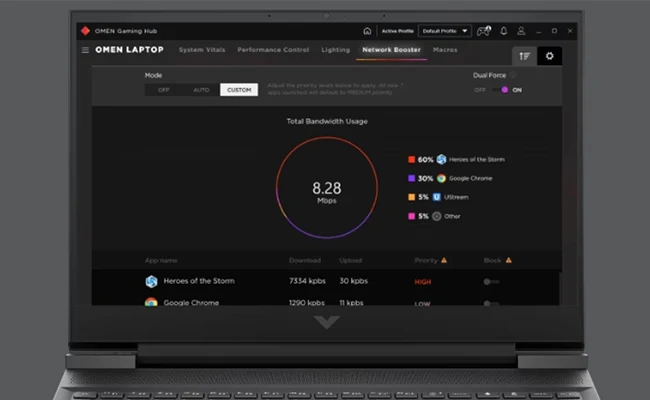Open the game controller icon
This screenshot has height=400, width=650.
click(484, 31)
